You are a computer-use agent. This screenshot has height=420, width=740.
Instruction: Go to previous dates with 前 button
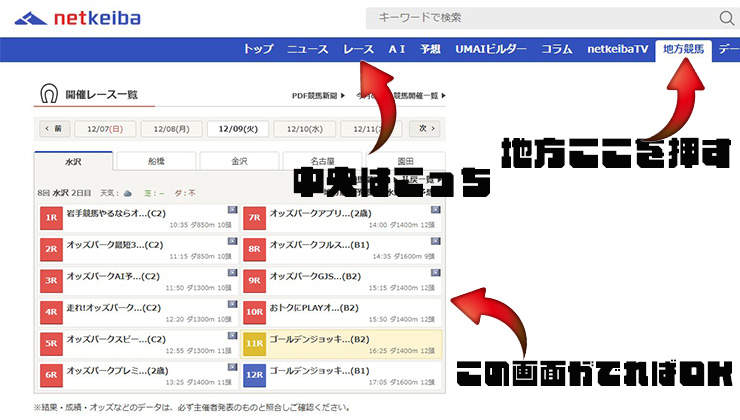point(53,129)
